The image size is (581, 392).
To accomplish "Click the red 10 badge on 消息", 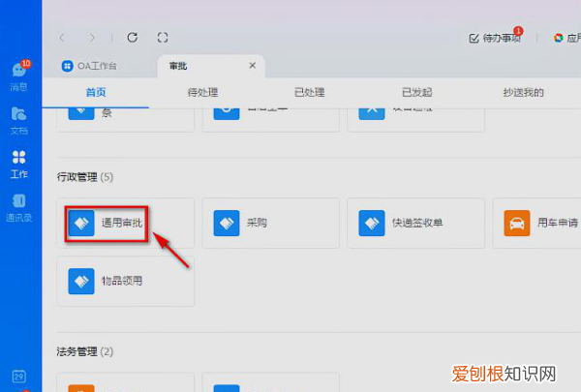I will (x=25, y=63).
